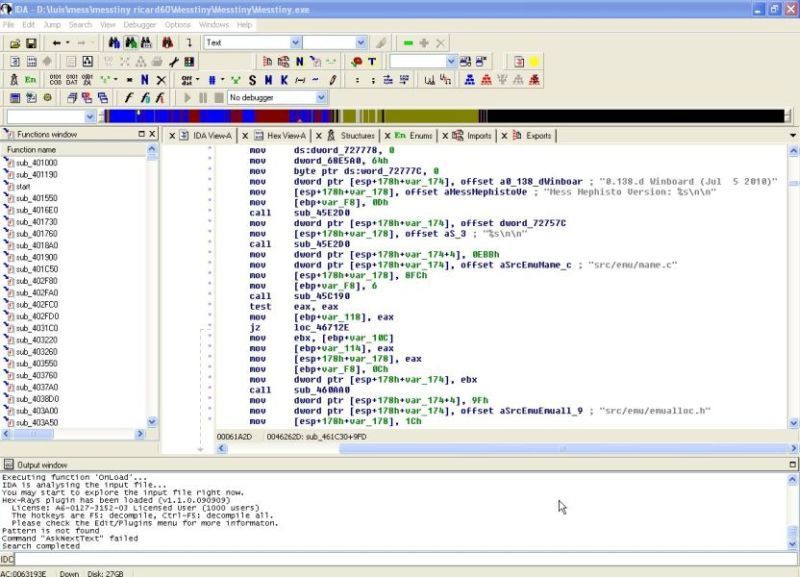This screenshot has height=577, width=800.
Task: Click the blue K toolbar icon
Action: click(x=284, y=80)
